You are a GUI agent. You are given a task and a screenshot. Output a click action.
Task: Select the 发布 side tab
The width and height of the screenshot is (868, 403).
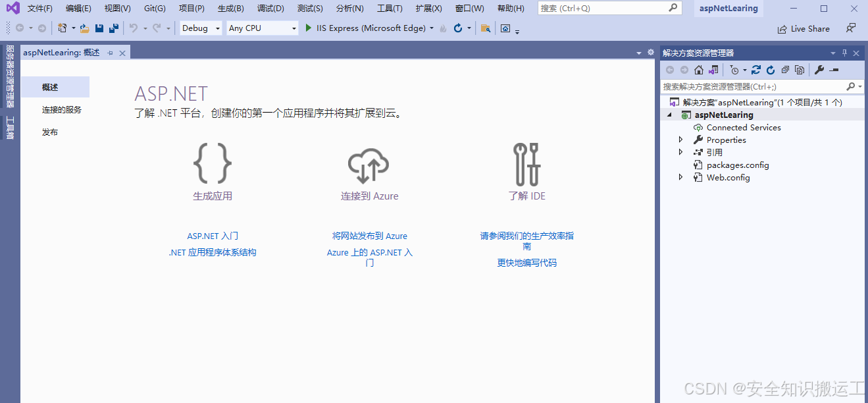coord(50,132)
